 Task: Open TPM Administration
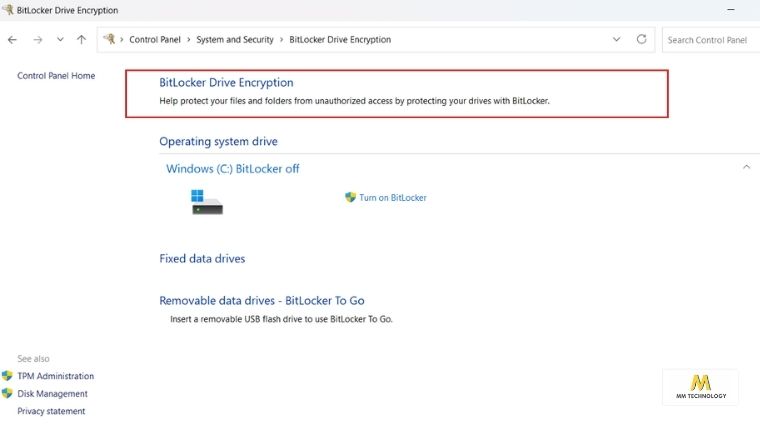(x=56, y=376)
